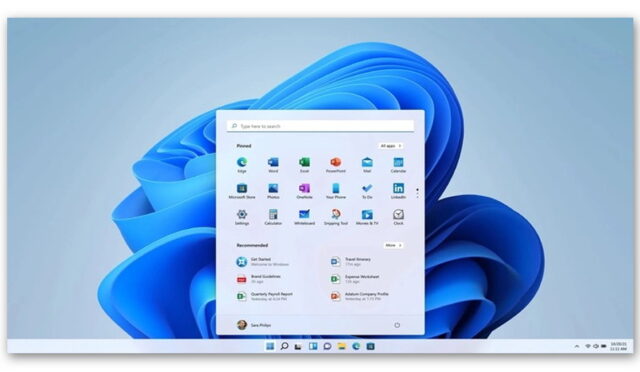
Task: Open LinkedIn pinned app
Action: pos(398,191)
